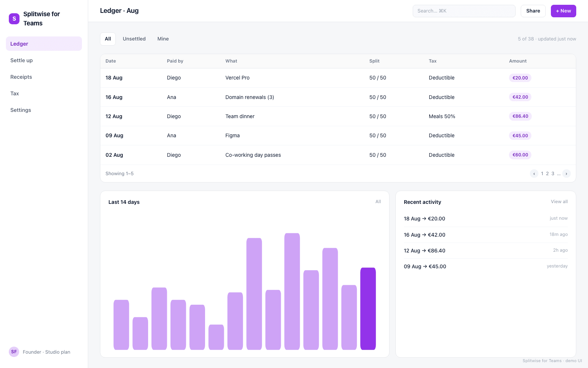Switch to Unsettled tab
Screen dimensions: 588x368
click(x=134, y=39)
